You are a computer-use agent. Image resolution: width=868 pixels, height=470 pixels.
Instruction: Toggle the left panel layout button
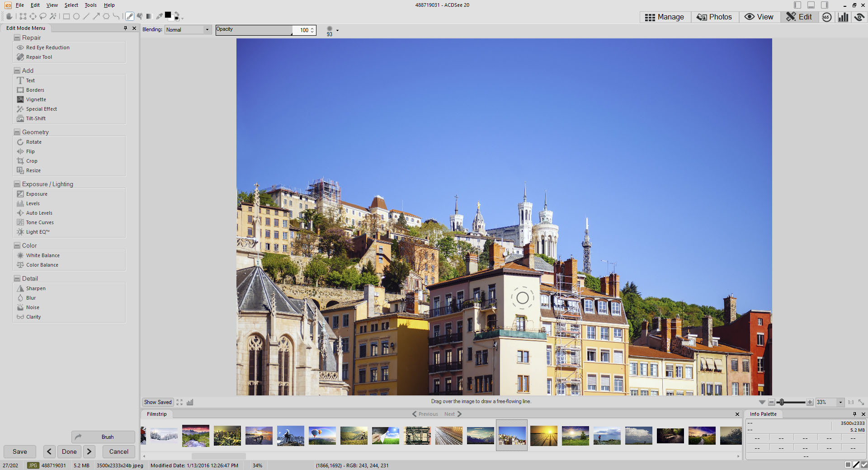tap(797, 5)
